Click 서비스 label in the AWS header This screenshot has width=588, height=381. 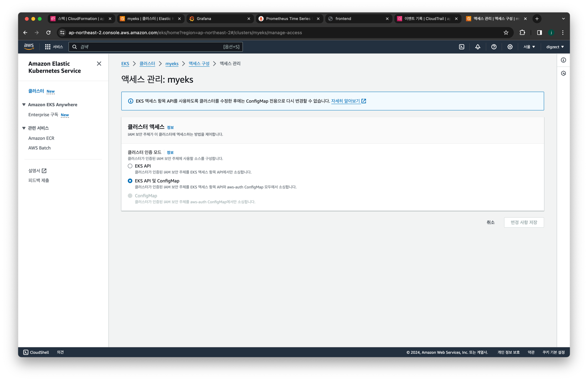(x=58, y=47)
